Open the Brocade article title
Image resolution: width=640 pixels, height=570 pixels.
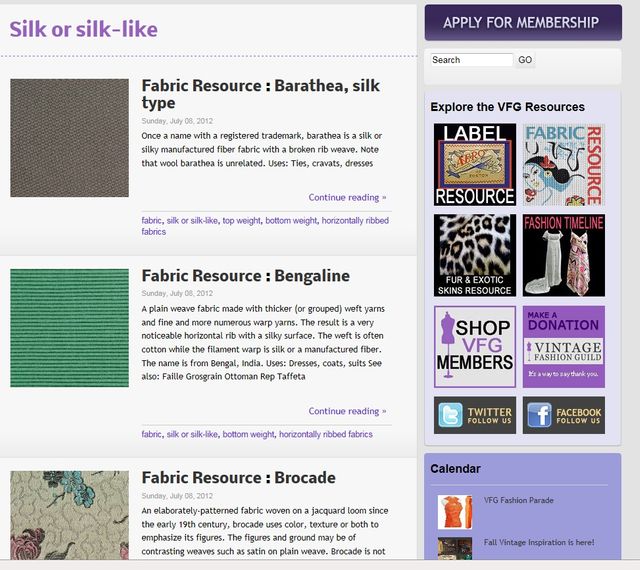pyautogui.click(x=238, y=477)
